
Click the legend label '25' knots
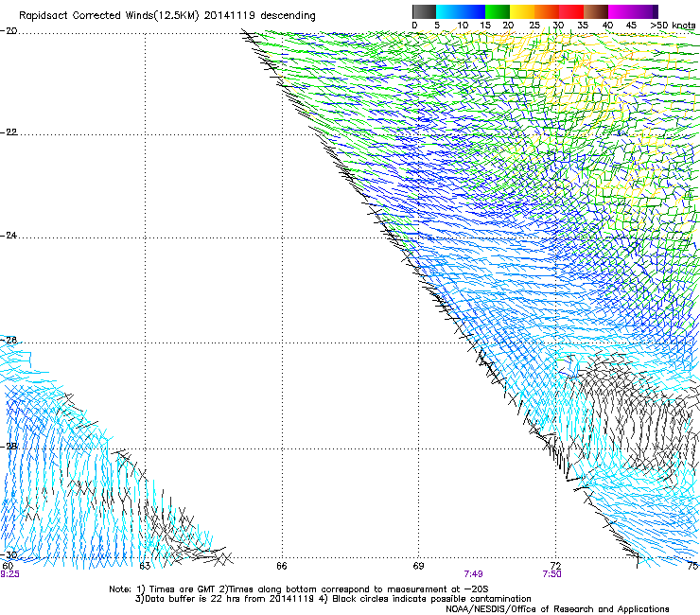click(x=534, y=26)
